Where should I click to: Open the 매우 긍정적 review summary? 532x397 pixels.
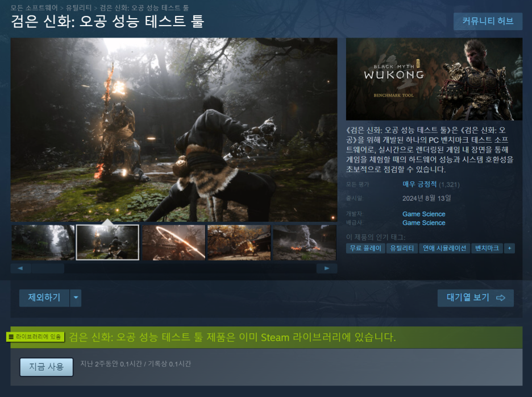pos(419,184)
